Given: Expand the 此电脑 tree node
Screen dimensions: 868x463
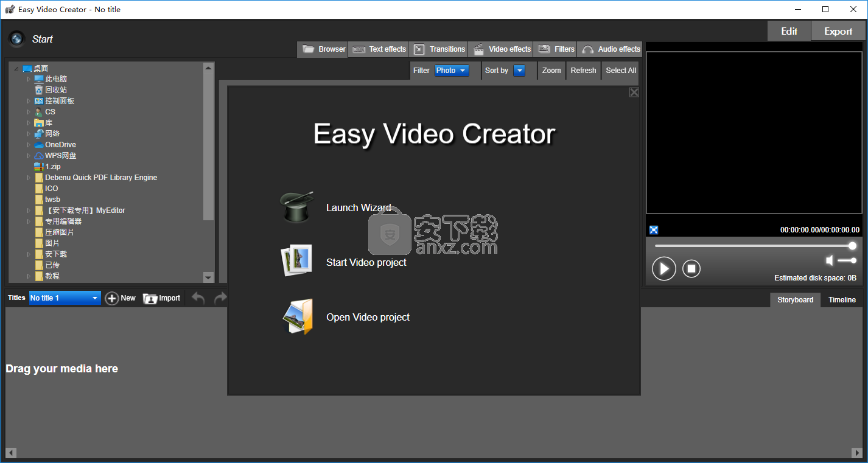Looking at the screenshot, I should pyautogui.click(x=28, y=79).
